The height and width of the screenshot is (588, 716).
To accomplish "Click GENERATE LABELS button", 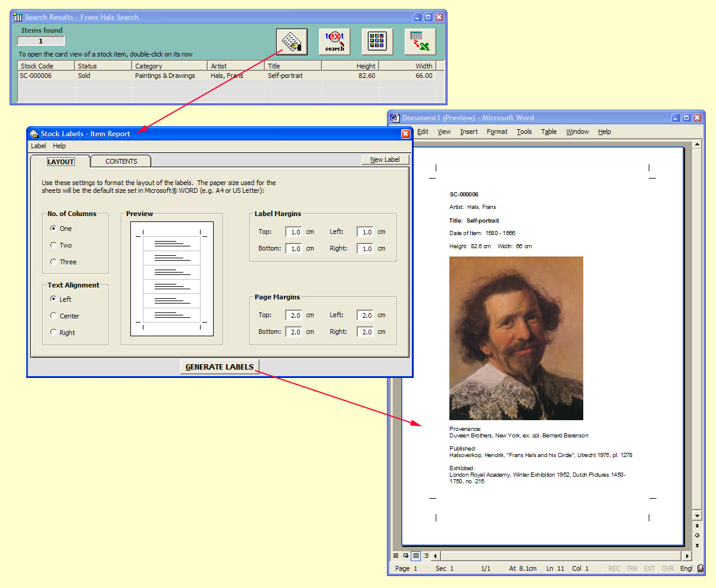I will [x=220, y=367].
